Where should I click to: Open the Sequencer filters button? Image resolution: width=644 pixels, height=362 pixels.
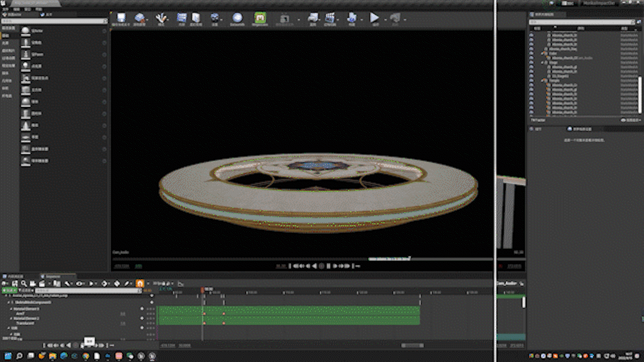26,291
